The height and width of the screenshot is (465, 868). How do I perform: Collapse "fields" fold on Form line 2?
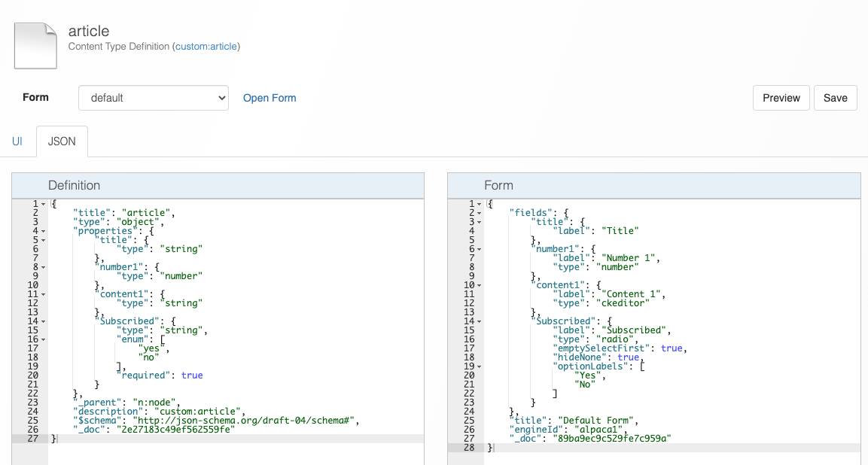(x=480, y=213)
